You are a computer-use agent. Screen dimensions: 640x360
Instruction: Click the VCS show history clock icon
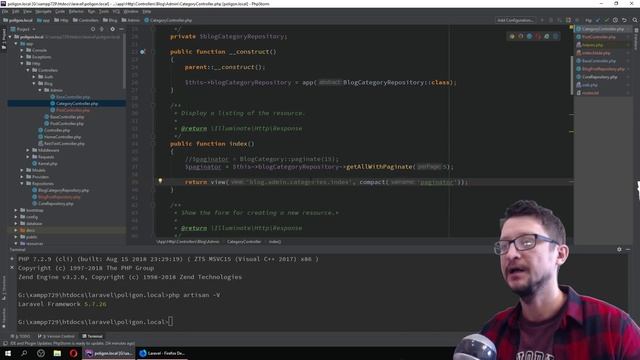pyautogui.click(x=615, y=20)
